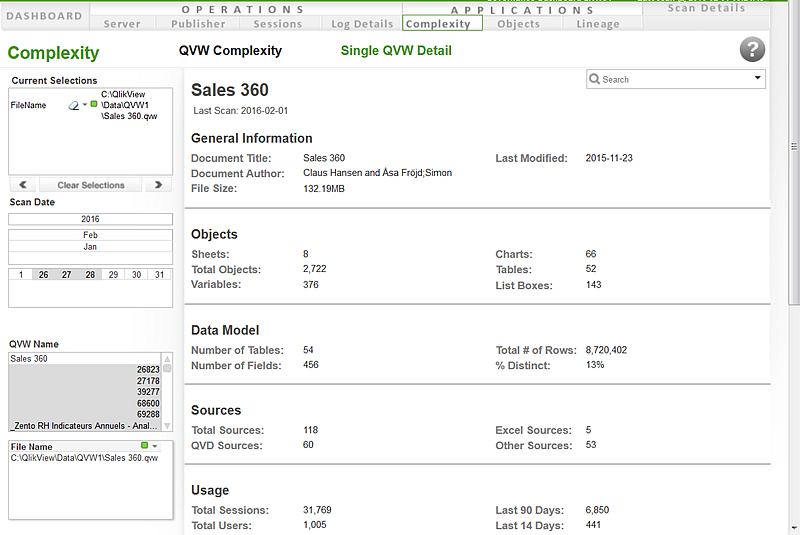Viewport: 800px width, 535px height.
Task: Toggle Sales 360 in QVW Name list
Action: [30, 358]
